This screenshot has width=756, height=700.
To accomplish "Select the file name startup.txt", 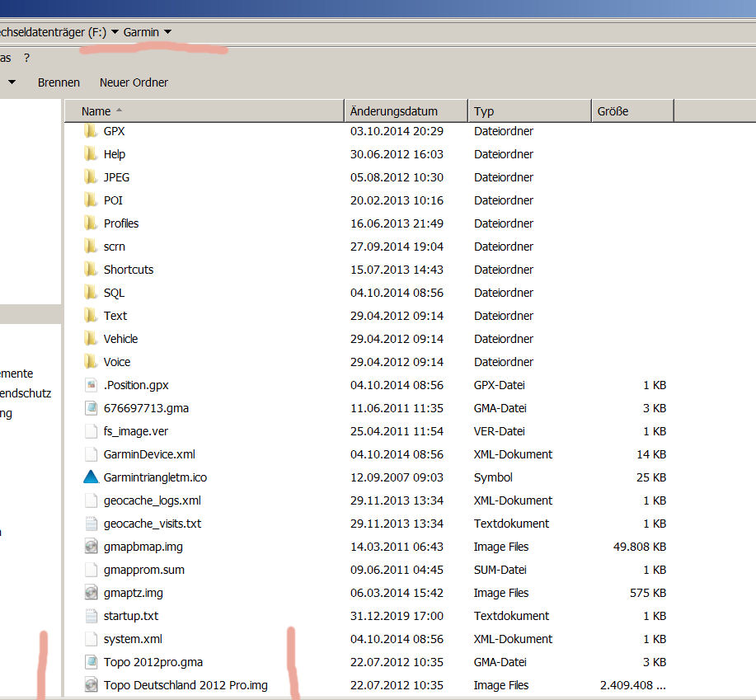I will pyautogui.click(x=130, y=616).
